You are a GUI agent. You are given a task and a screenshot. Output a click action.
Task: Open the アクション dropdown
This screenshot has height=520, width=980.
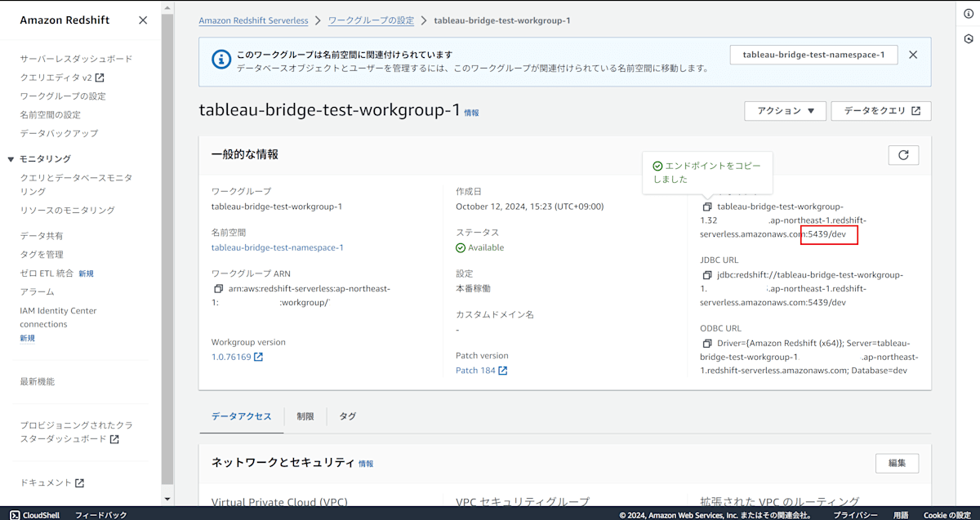tap(786, 111)
